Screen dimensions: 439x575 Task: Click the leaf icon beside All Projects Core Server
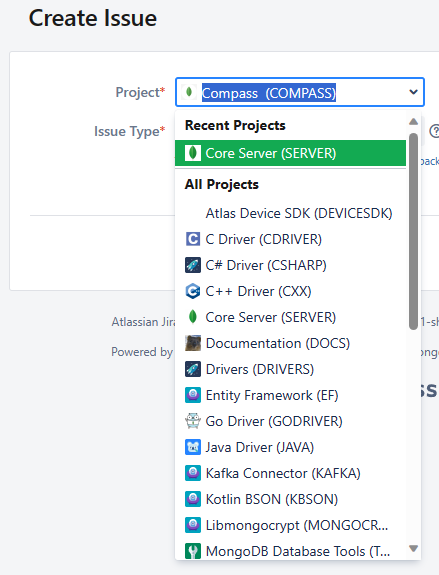pyautogui.click(x=193, y=318)
